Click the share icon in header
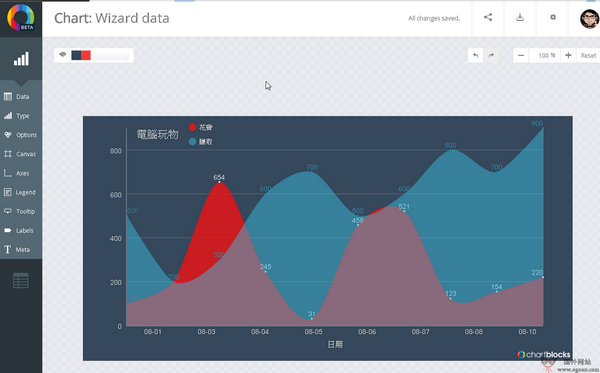 point(488,17)
